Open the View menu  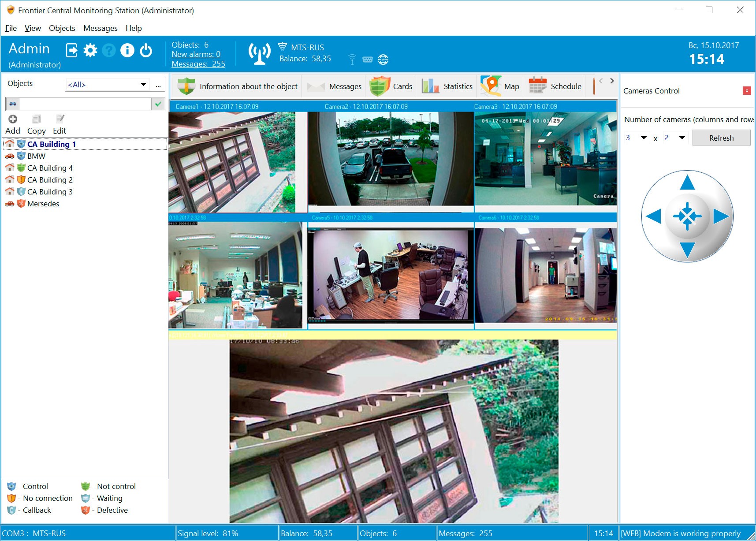click(x=32, y=28)
